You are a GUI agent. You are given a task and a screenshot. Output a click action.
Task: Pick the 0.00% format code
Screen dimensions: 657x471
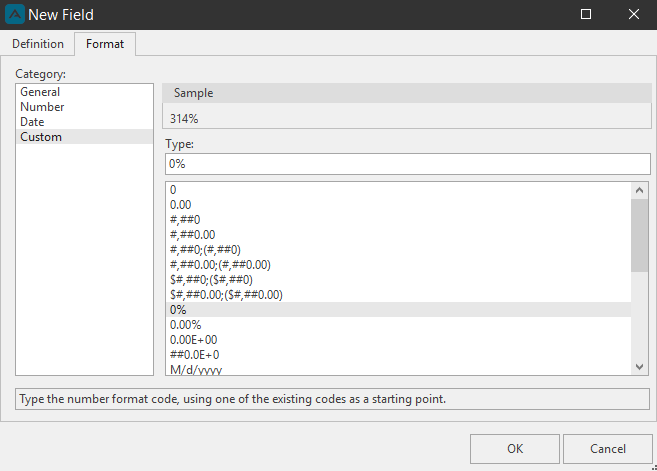click(398, 325)
